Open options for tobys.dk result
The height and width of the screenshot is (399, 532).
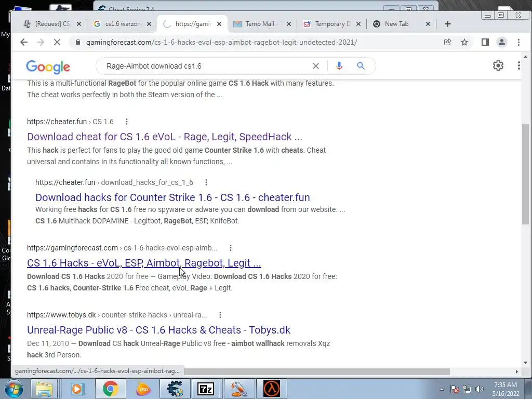(220, 315)
